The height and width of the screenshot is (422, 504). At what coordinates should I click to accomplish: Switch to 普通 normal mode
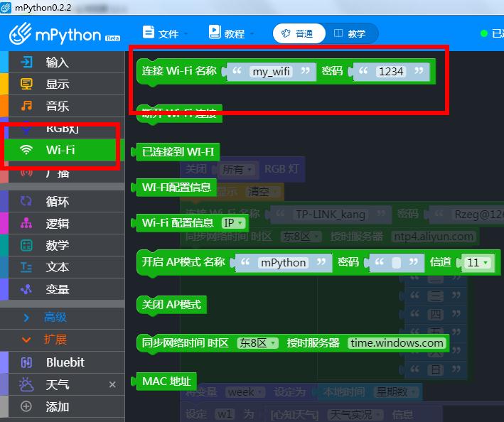point(299,33)
